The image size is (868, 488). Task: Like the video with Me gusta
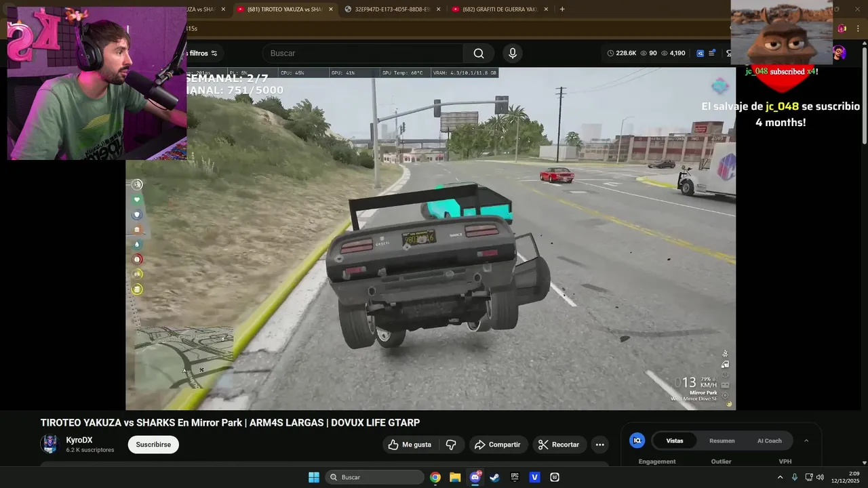click(x=410, y=445)
